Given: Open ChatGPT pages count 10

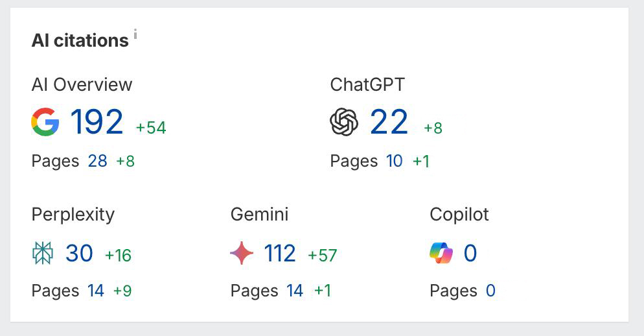Looking at the screenshot, I should (395, 161).
